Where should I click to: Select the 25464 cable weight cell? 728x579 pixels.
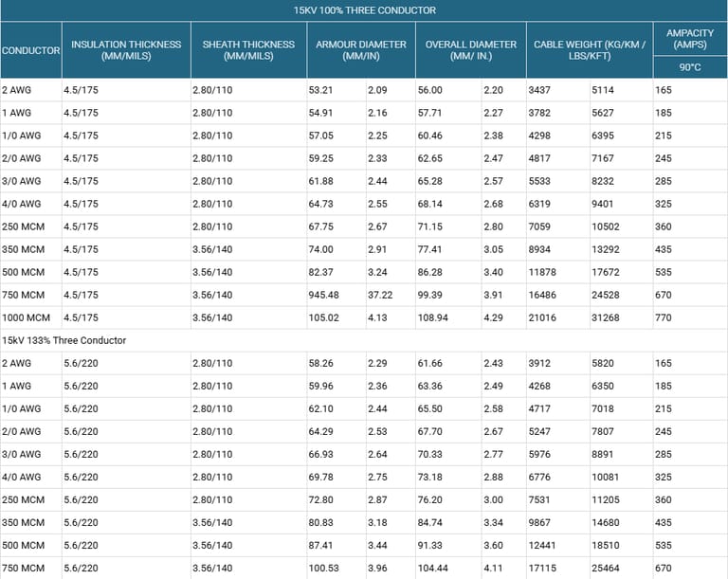(604, 568)
